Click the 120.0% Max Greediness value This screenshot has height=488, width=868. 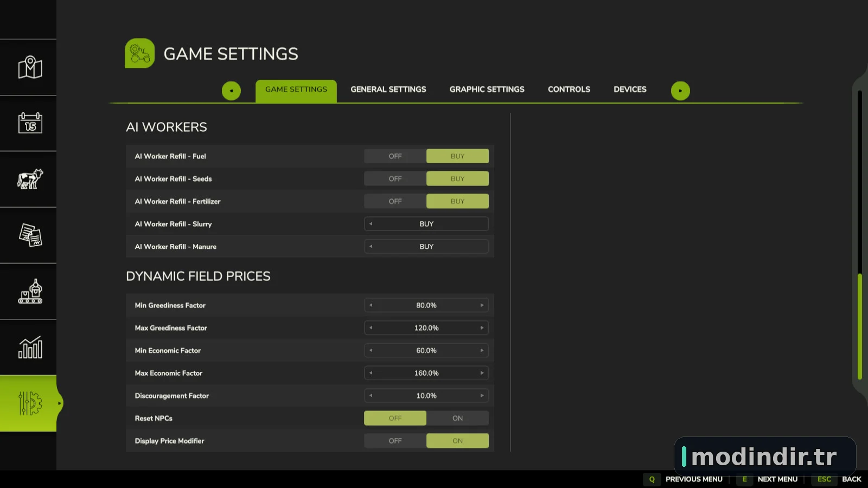[x=426, y=328]
